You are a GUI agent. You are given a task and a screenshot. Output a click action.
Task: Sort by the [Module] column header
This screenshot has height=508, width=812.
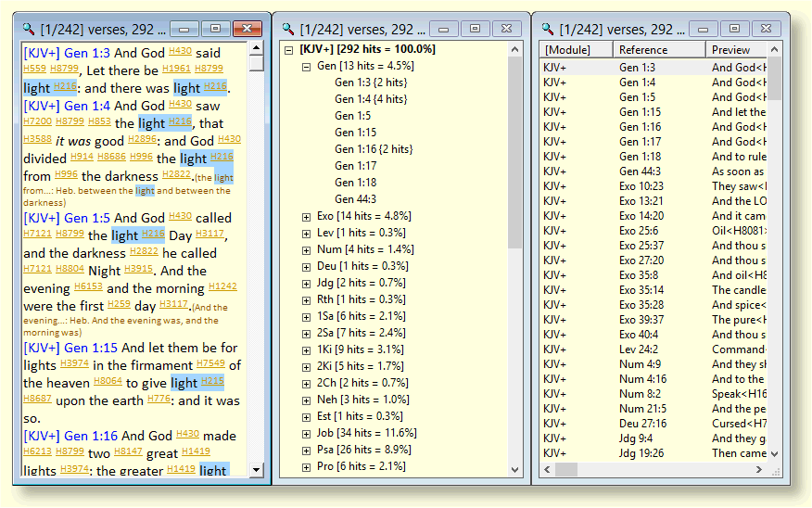[577, 50]
